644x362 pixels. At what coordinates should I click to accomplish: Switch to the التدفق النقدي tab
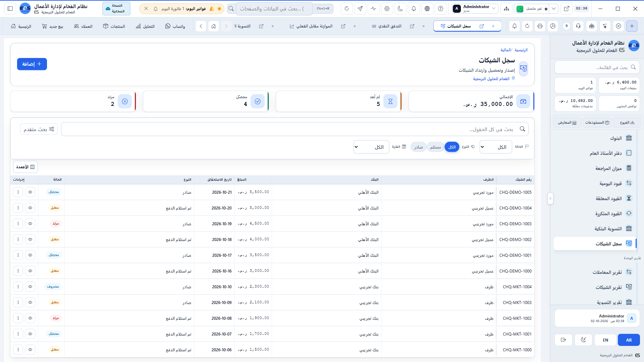390,26
